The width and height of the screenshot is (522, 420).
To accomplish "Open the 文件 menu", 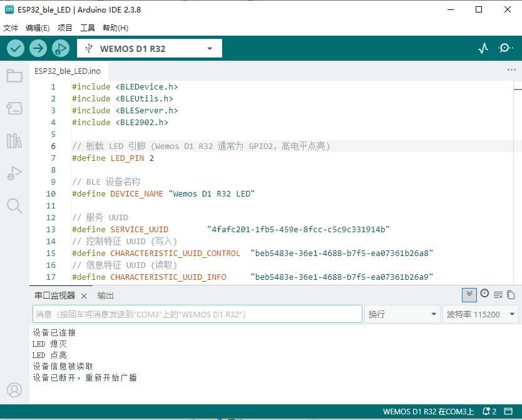I will pyautogui.click(x=11, y=28).
